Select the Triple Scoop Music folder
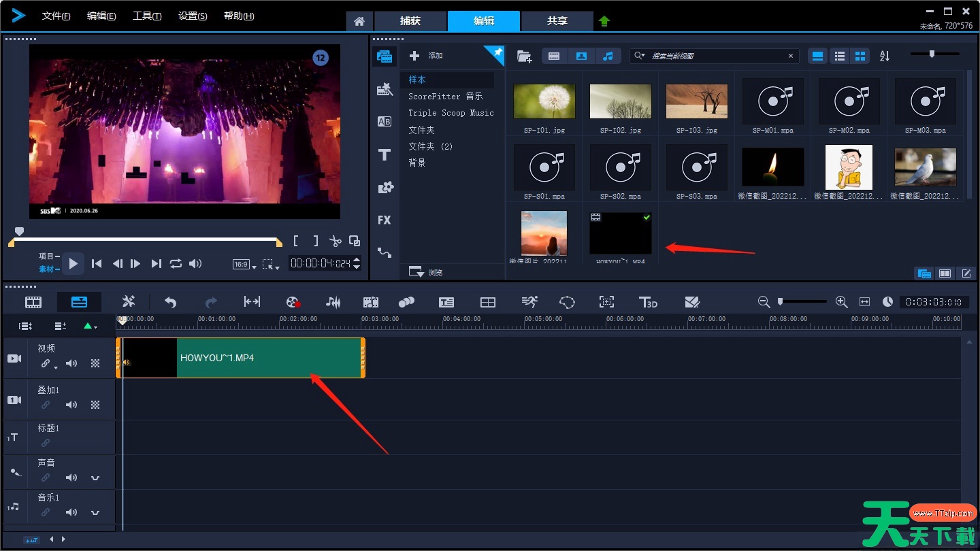The width and height of the screenshot is (980, 551). [451, 113]
